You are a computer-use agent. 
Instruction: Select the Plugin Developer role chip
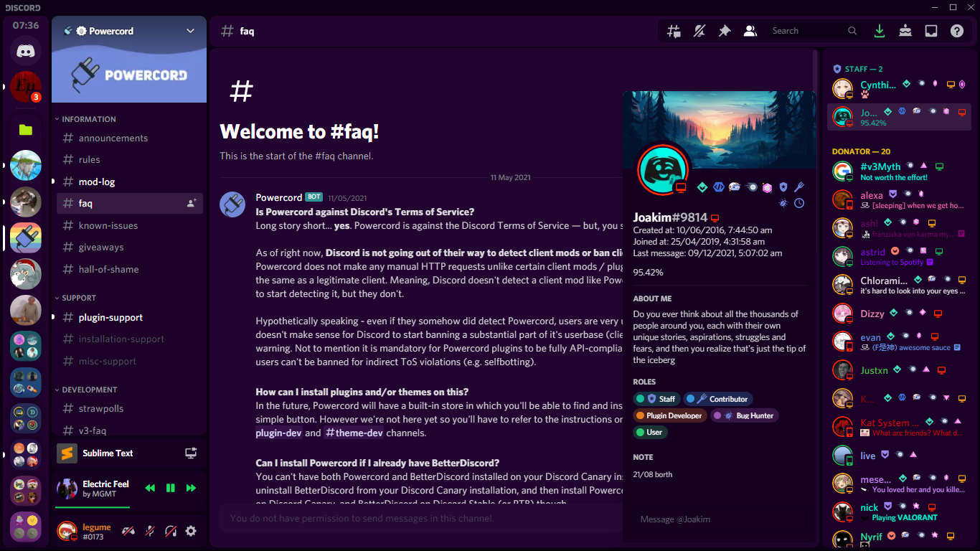point(670,415)
